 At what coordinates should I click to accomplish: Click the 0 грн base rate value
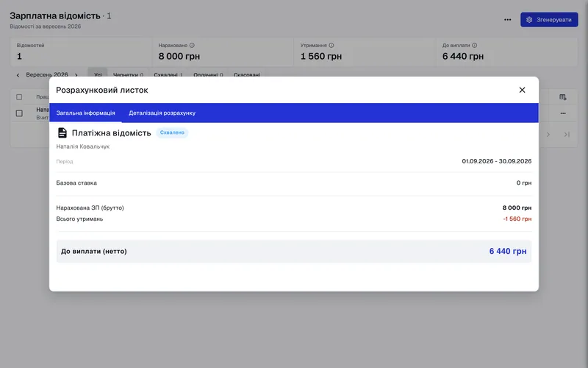point(524,183)
